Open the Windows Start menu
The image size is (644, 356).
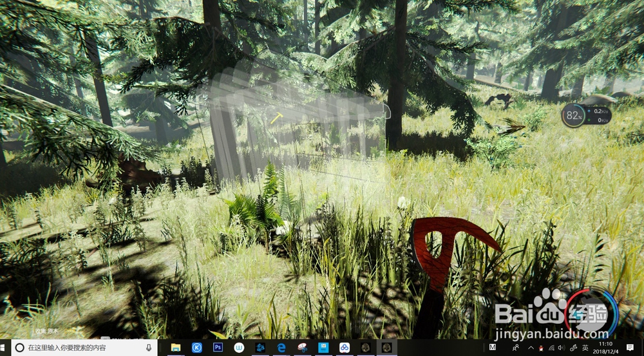[x=3, y=348]
